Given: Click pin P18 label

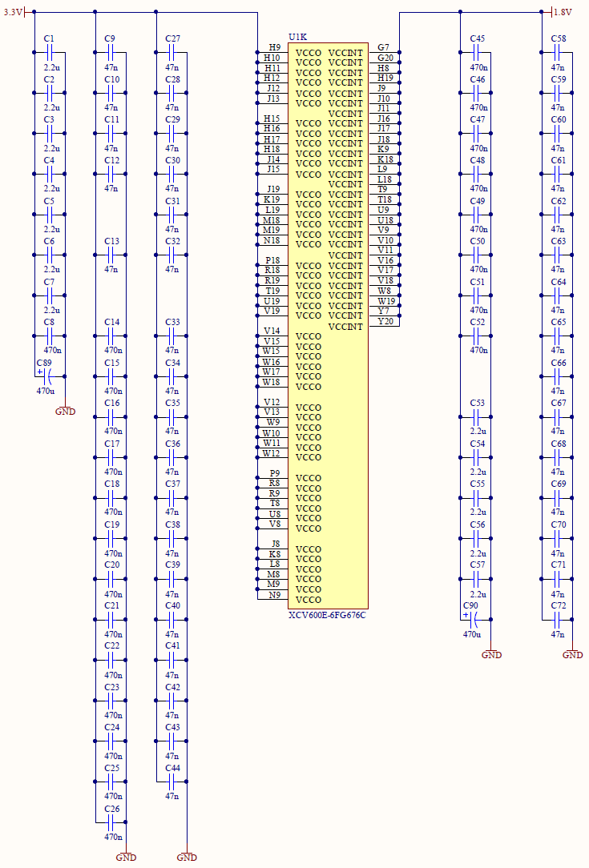Looking at the screenshot, I should 272,260.
